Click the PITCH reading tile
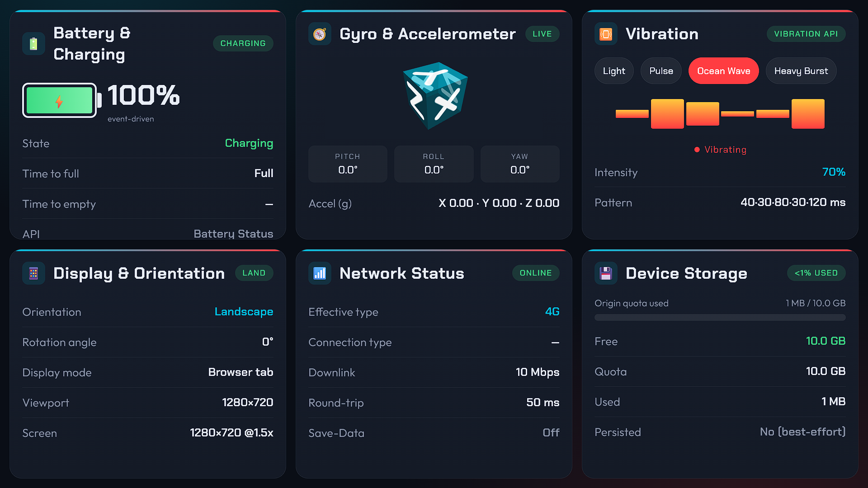 click(x=348, y=164)
